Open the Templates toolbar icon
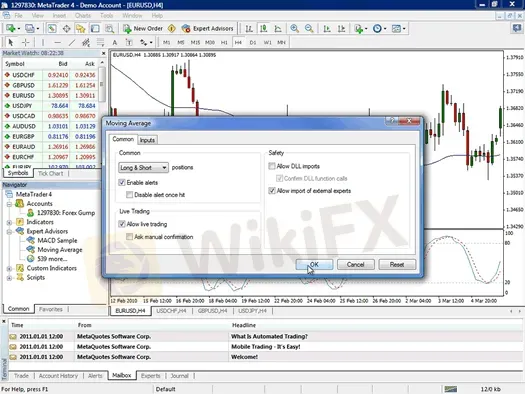Image resolution: width=525 pixels, height=394 pixels. (398, 28)
